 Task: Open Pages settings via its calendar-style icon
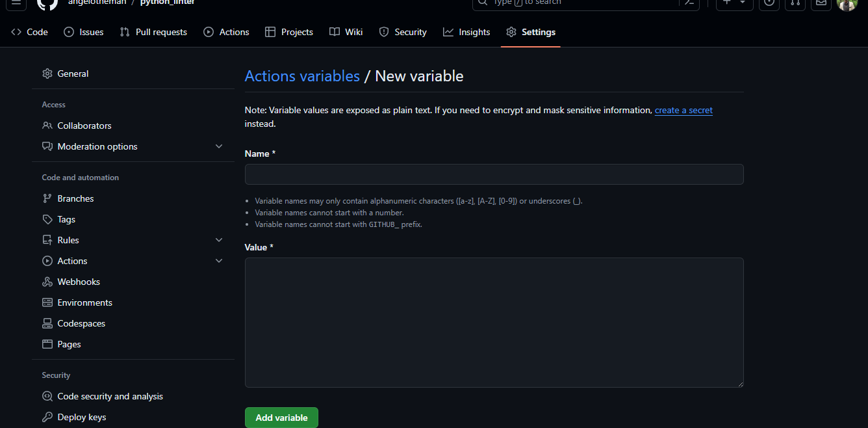47,344
